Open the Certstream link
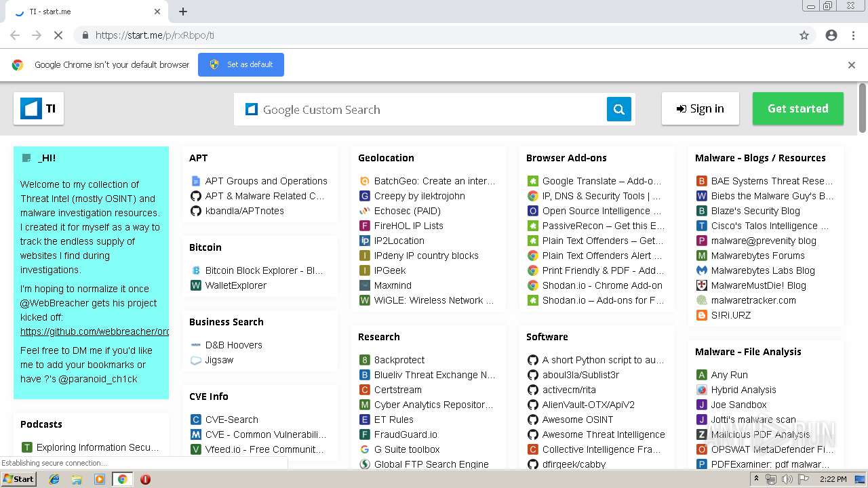Screen dimensions: 868x488 (x=398, y=390)
